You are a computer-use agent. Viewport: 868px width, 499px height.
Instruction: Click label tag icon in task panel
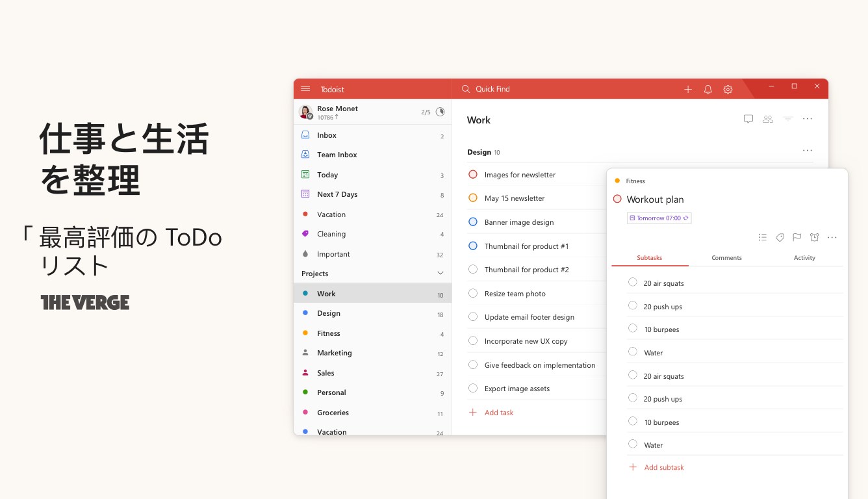[x=780, y=237]
